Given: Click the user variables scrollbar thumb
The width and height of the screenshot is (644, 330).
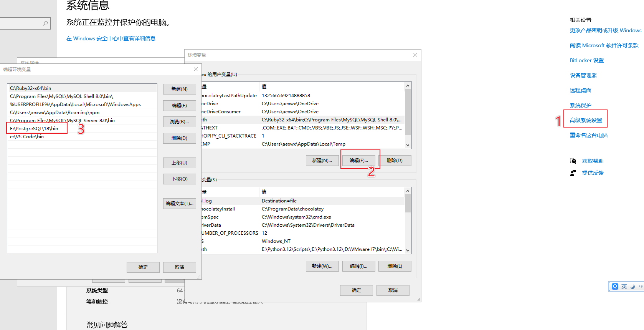Looking at the screenshot, I should click(x=408, y=112).
